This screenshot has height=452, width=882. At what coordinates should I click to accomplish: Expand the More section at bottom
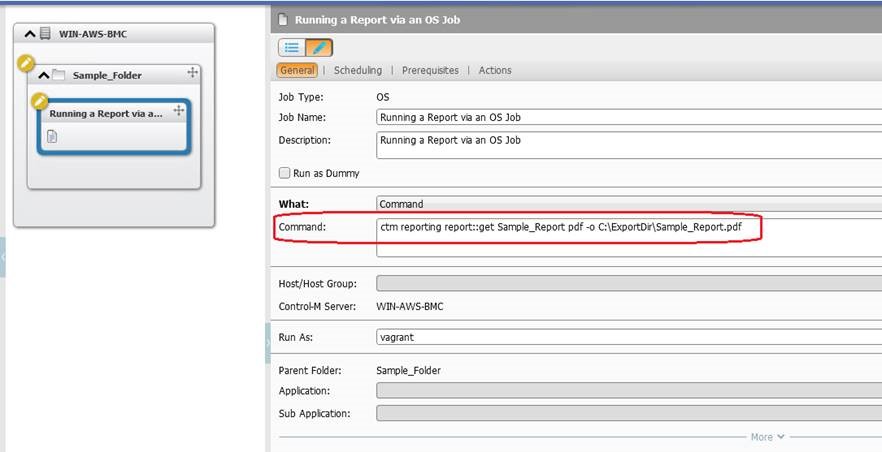[767, 437]
